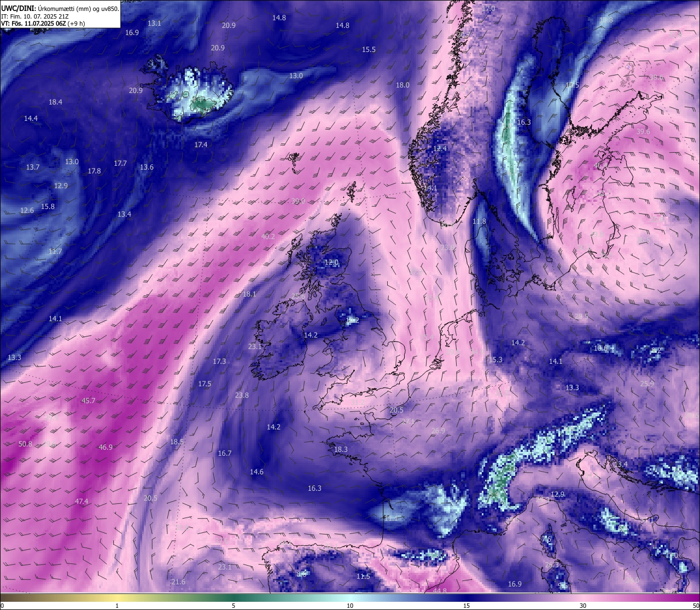This screenshot has width=700, height=610.
Task: Click the 17.0 value at the top edge
Action: click(x=488, y=9)
